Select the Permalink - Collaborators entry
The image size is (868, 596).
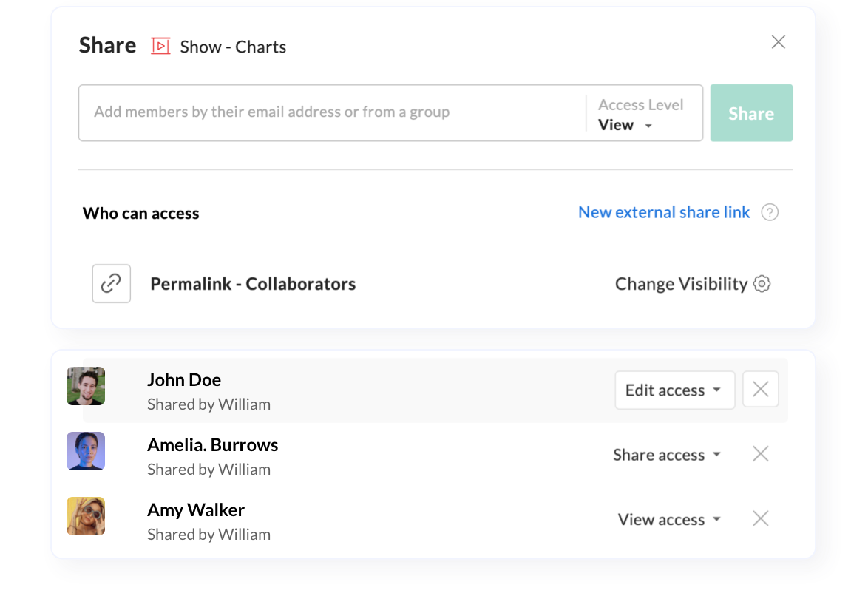[x=252, y=284]
